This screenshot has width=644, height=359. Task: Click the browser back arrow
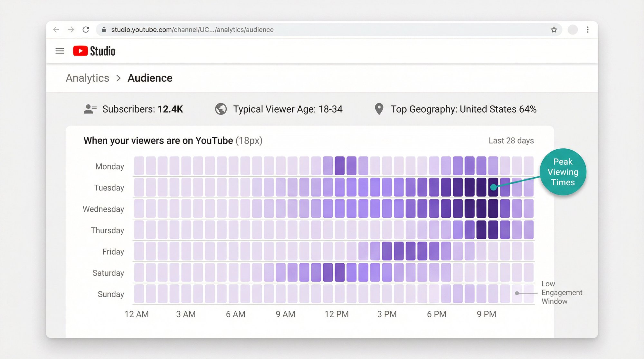pyautogui.click(x=56, y=30)
